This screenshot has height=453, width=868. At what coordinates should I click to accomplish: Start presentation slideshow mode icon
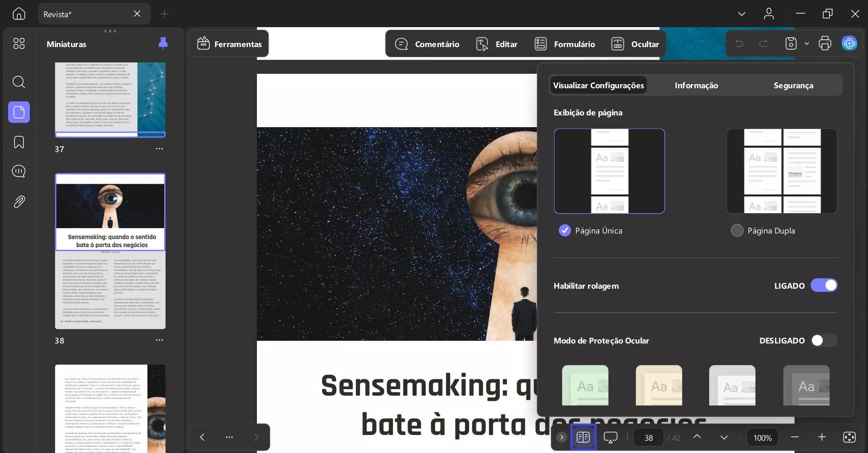[x=611, y=437]
